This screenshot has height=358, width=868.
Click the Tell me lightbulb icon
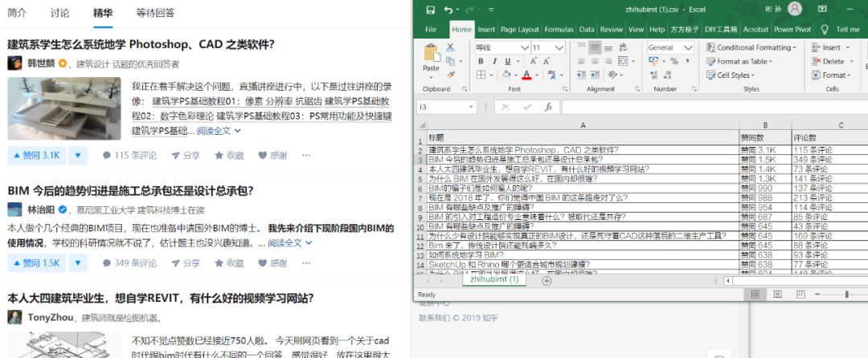click(x=825, y=29)
